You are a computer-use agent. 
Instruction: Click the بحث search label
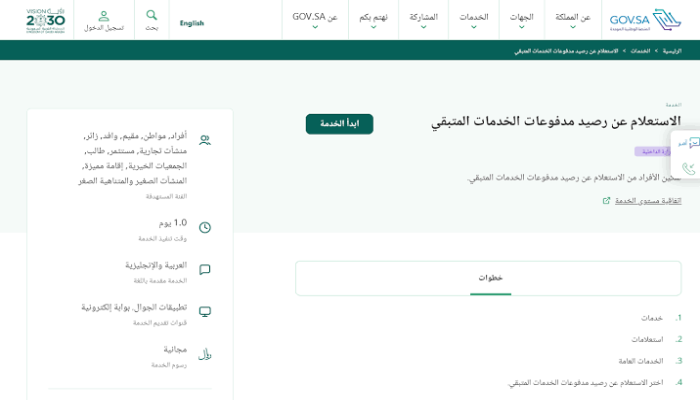coord(151,28)
